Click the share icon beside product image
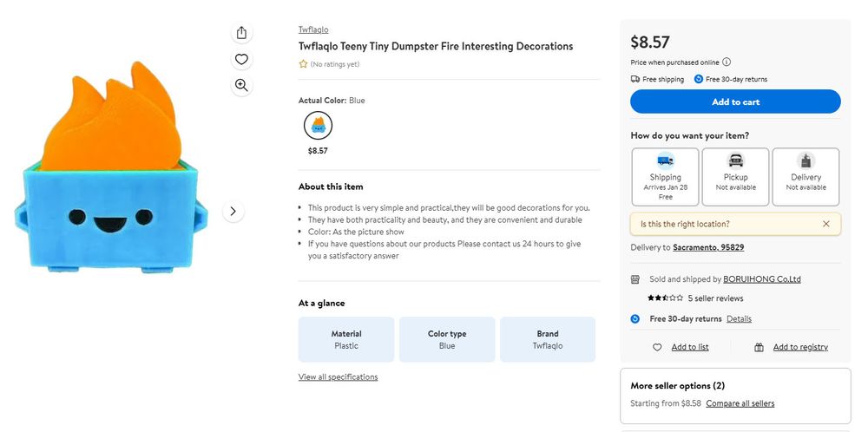Viewport: 868px width, 432px height. (241, 33)
